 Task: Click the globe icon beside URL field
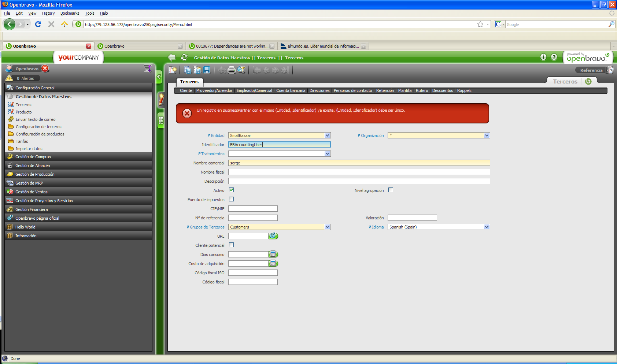273,236
